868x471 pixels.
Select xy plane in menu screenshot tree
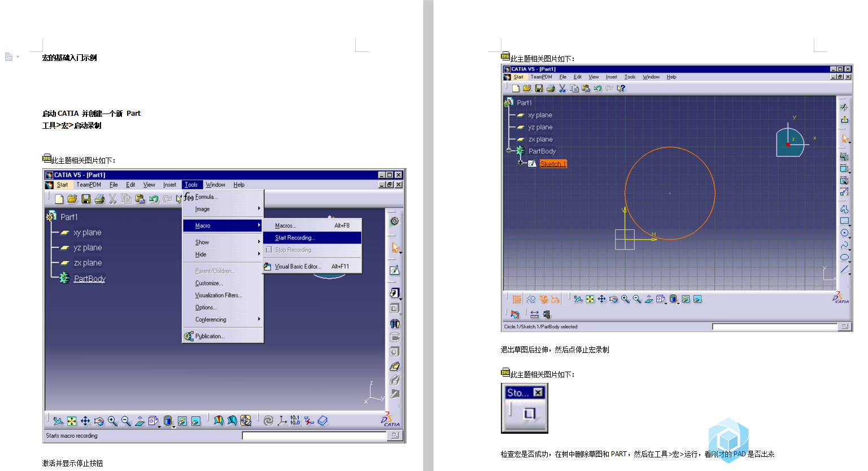click(88, 232)
